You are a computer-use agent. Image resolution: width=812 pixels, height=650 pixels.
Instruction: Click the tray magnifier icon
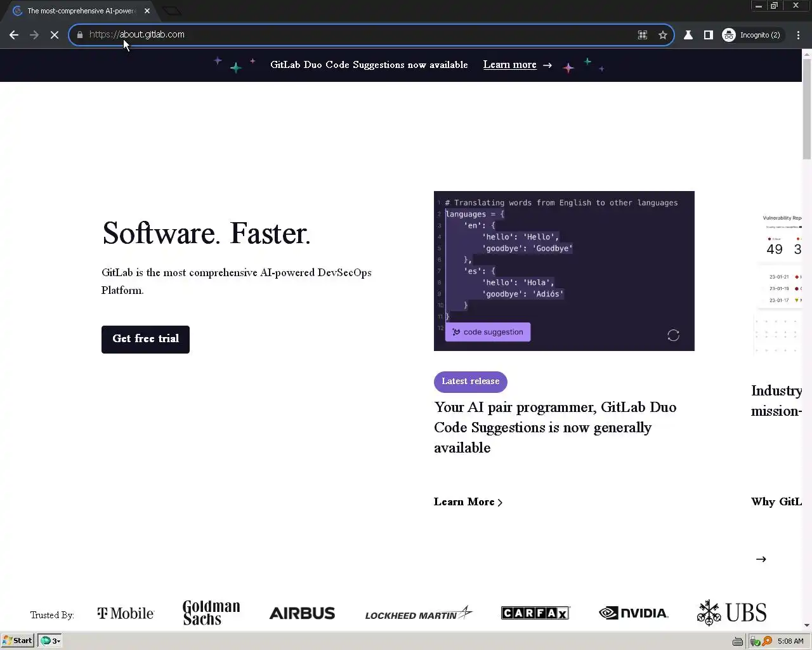click(768, 641)
